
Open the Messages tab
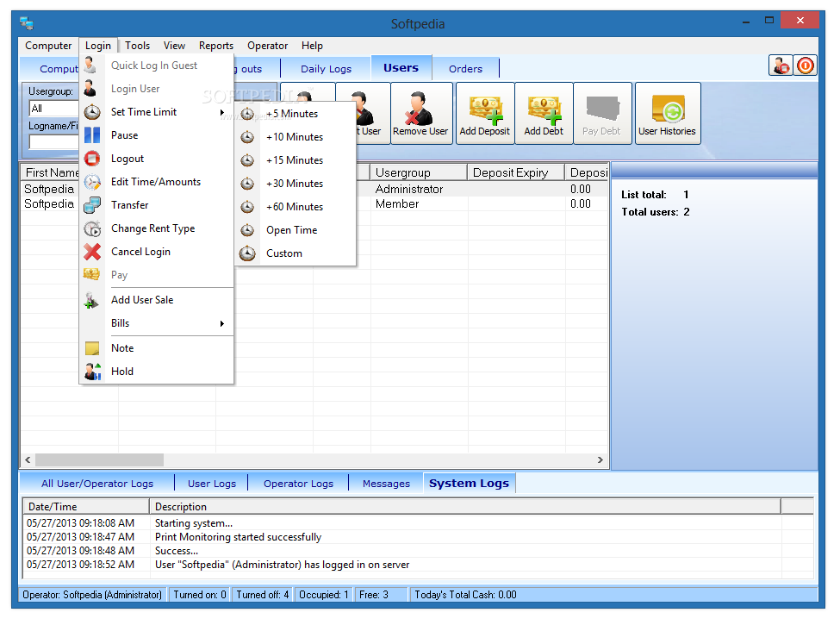[x=386, y=484]
